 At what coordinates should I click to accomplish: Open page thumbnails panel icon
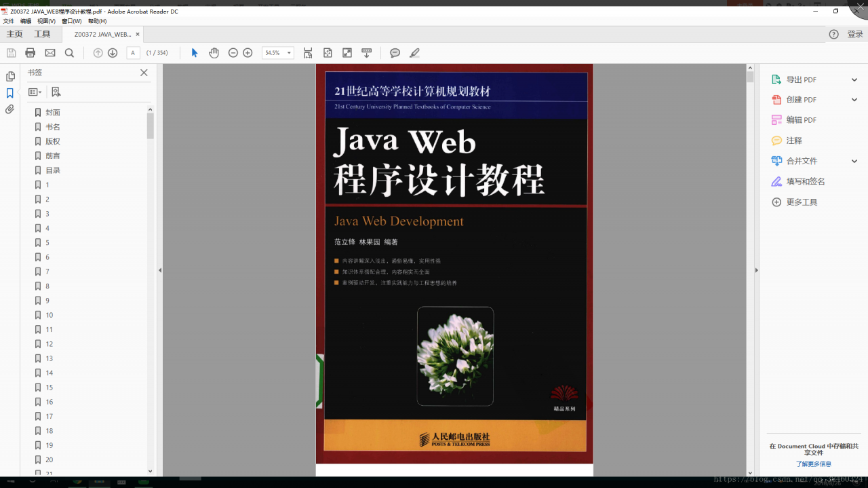(x=10, y=77)
